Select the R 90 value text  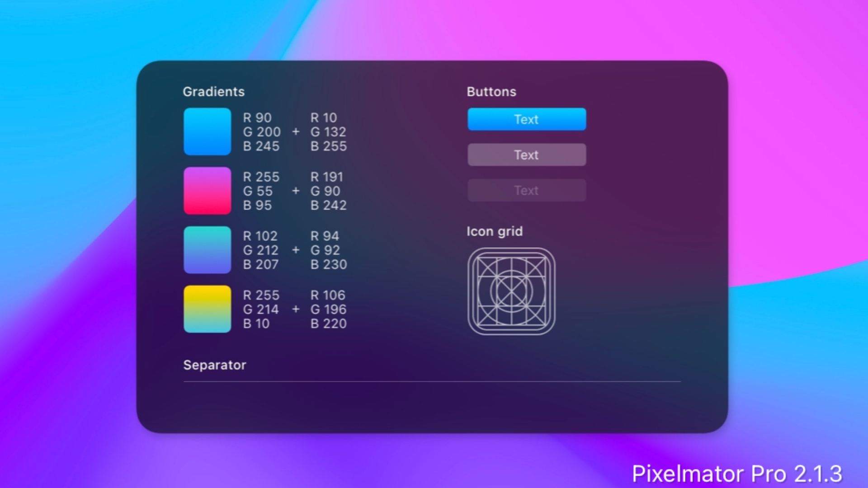(x=257, y=117)
